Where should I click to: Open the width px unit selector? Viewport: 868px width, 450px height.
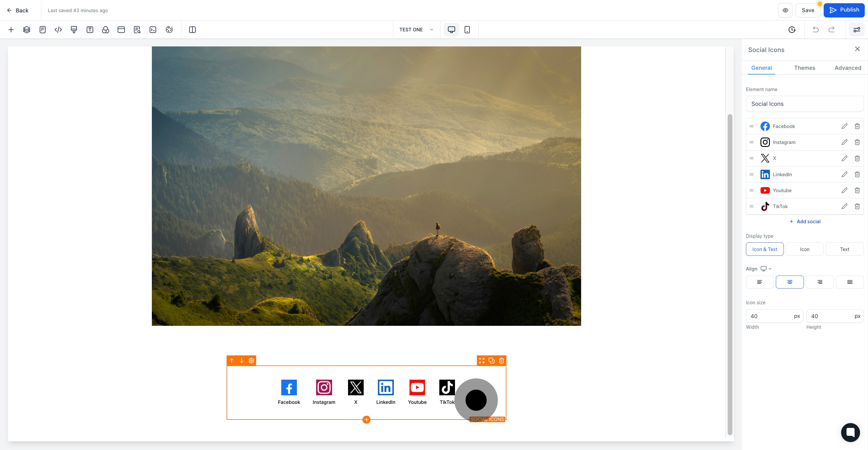coord(797,316)
